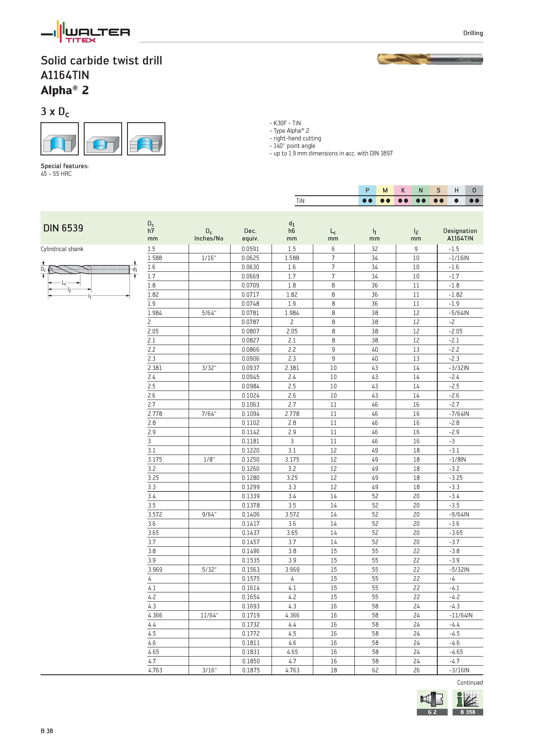Pick the light grey H material group swatch
This screenshot has width=534, height=756.
[x=456, y=190]
